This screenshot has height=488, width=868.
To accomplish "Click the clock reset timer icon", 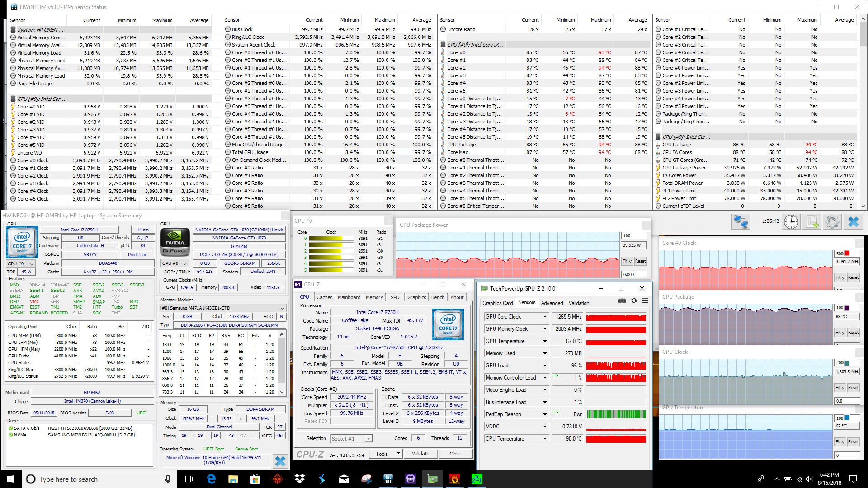I will coord(791,222).
